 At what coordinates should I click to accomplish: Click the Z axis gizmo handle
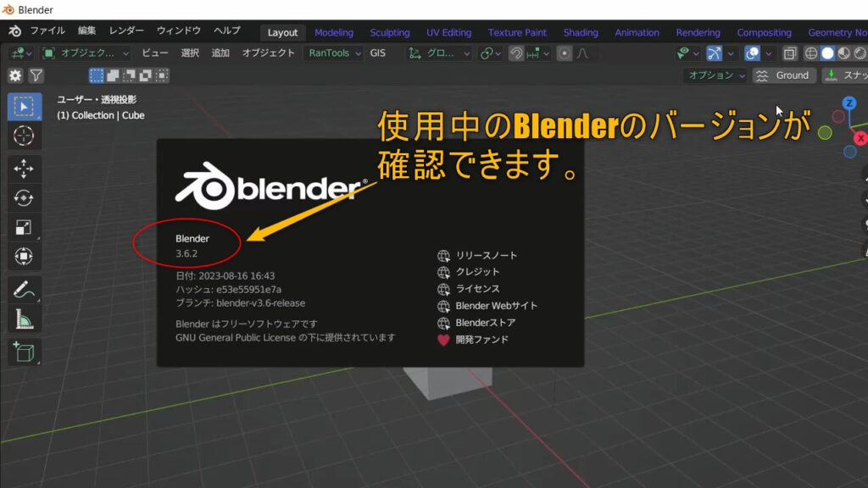tap(849, 103)
